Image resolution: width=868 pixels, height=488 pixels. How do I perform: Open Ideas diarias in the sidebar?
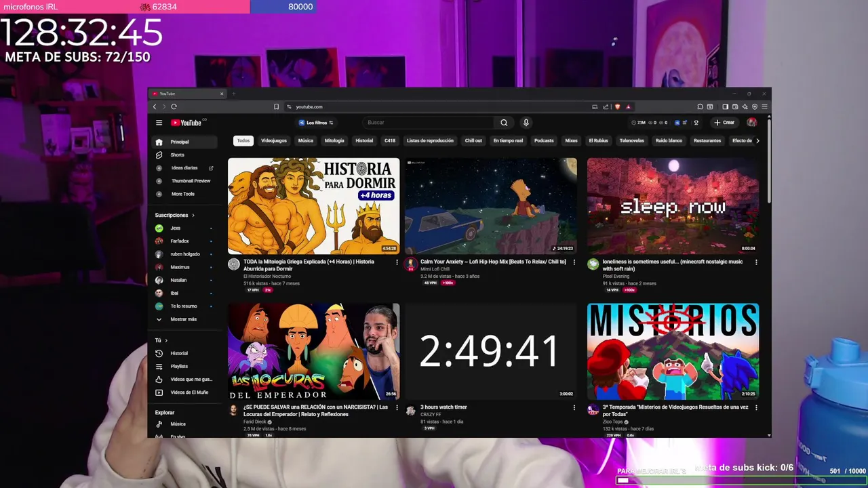click(185, 168)
